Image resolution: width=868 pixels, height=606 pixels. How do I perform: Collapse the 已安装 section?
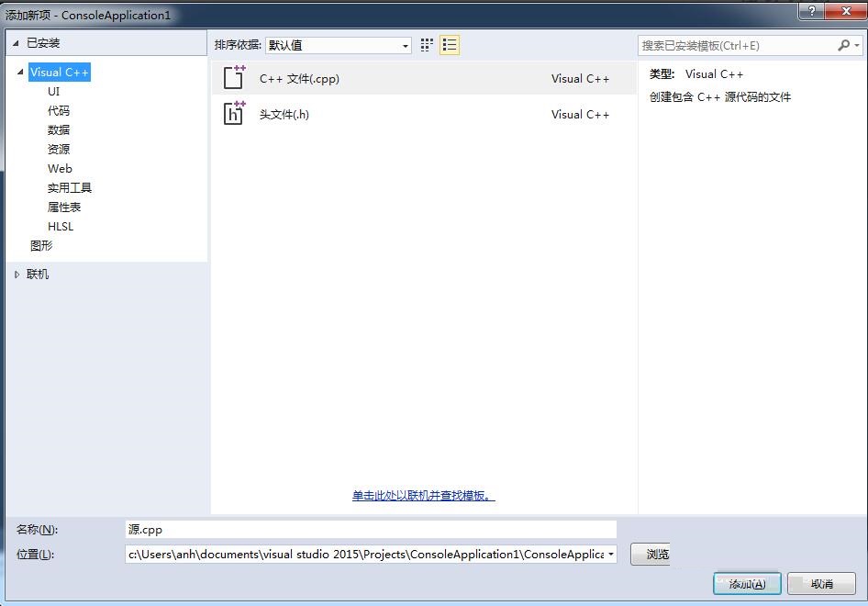tap(16, 43)
